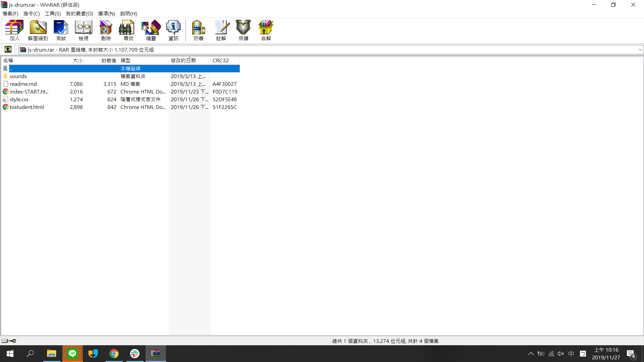Click the Test (測試) archive icon
The width and height of the screenshot is (644, 362).
[61, 30]
